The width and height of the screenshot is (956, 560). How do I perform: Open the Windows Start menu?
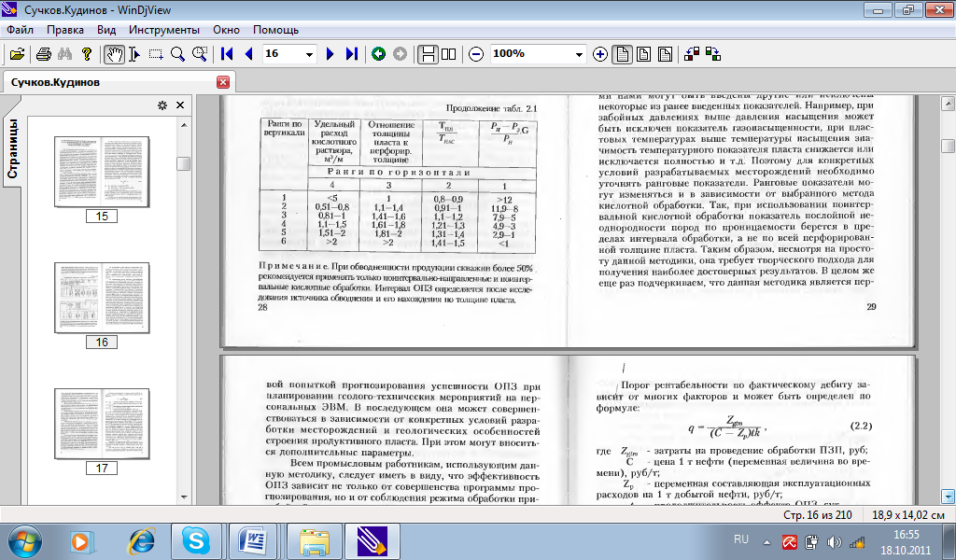pyautogui.click(x=24, y=541)
